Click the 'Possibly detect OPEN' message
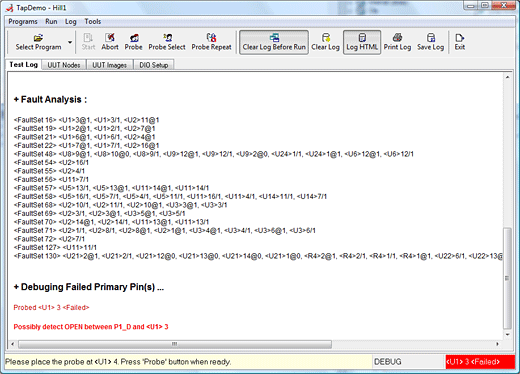Image resolution: width=520 pixels, height=374 pixels. pos(91,327)
